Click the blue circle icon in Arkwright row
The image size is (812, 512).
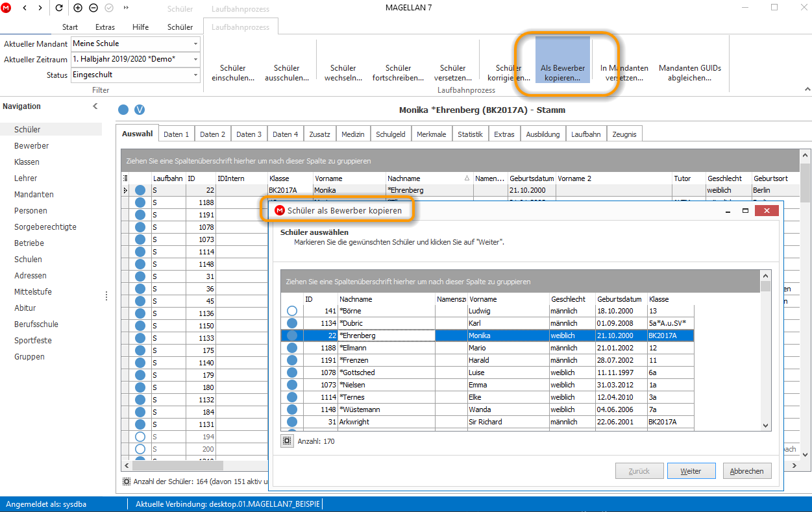[292, 422]
